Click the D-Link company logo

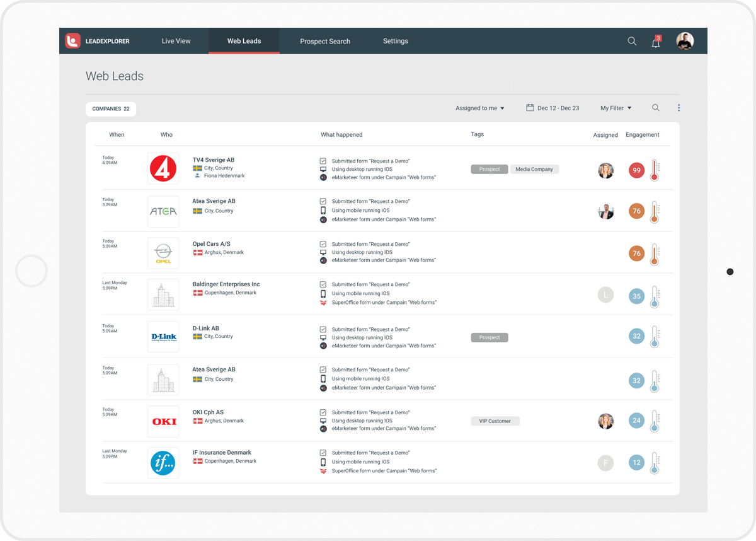[x=163, y=337]
